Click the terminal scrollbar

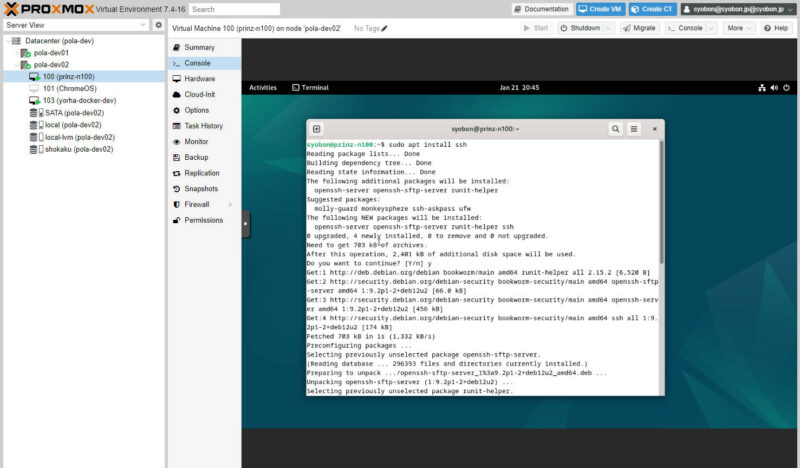(662, 202)
